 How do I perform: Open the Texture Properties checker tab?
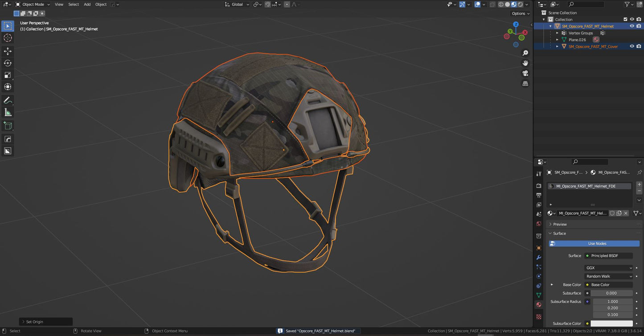538,316
